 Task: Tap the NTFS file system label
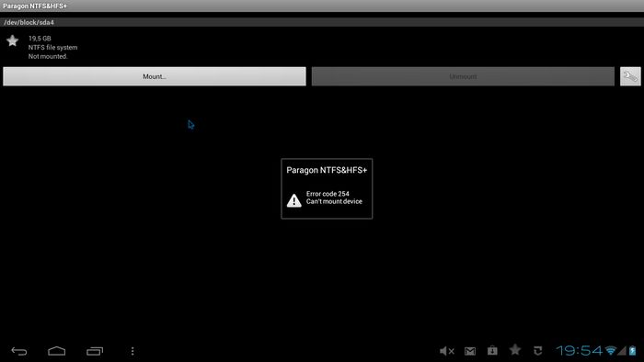pyautogui.click(x=52, y=48)
